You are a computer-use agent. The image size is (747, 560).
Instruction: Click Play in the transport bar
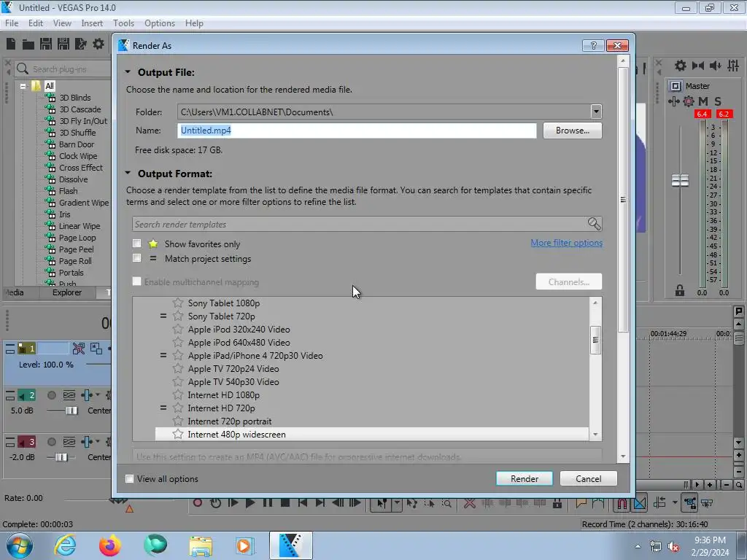(x=249, y=503)
